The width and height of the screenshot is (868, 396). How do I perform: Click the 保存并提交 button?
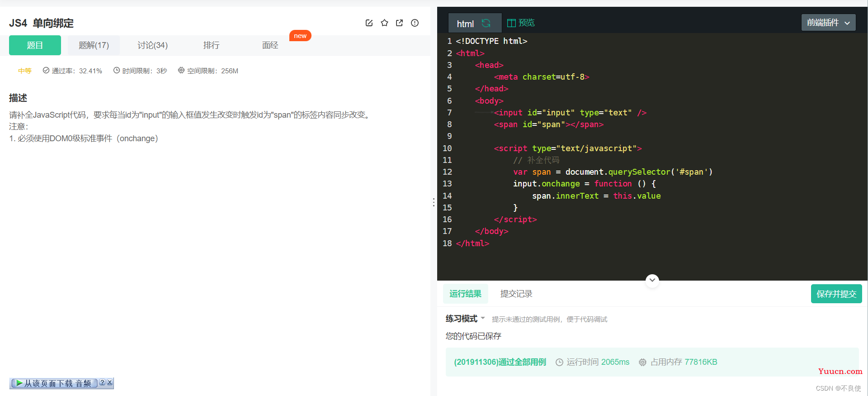tap(836, 294)
